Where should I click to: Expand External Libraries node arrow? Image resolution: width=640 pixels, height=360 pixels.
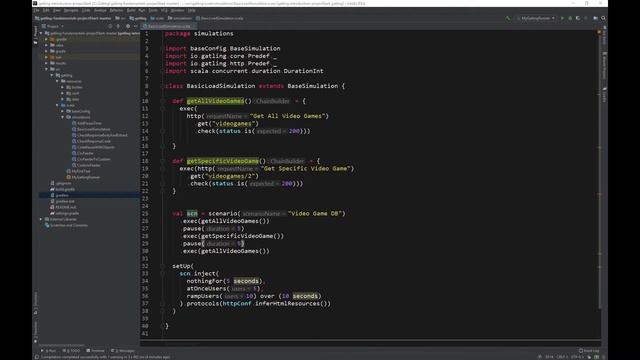(41, 219)
